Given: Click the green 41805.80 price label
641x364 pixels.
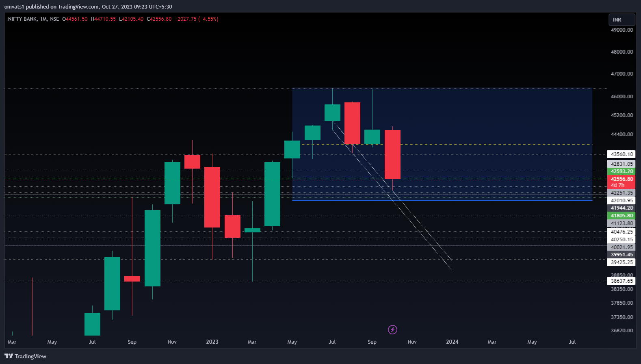Looking at the screenshot, I should [622, 216].
